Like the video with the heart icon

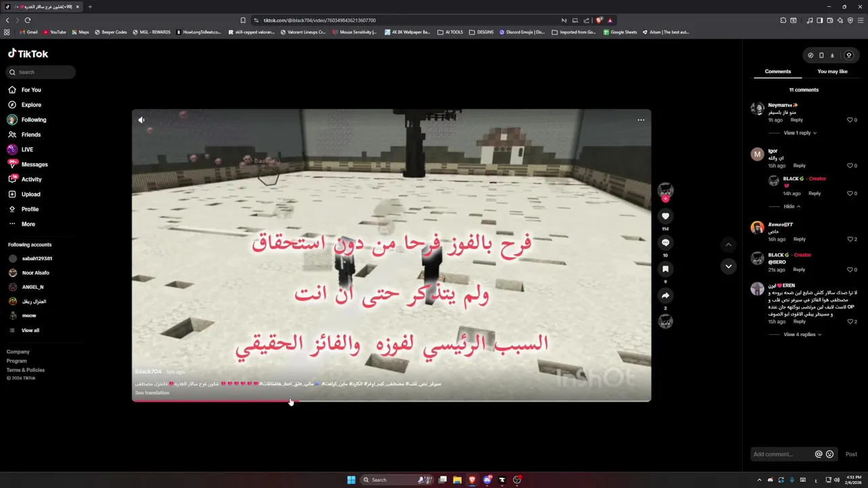(665, 216)
